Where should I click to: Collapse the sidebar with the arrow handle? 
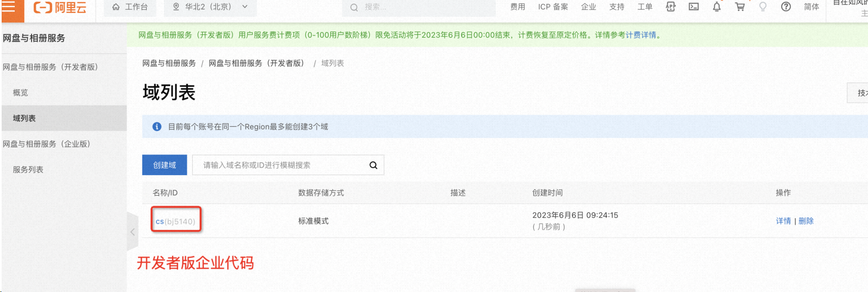tap(133, 232)
